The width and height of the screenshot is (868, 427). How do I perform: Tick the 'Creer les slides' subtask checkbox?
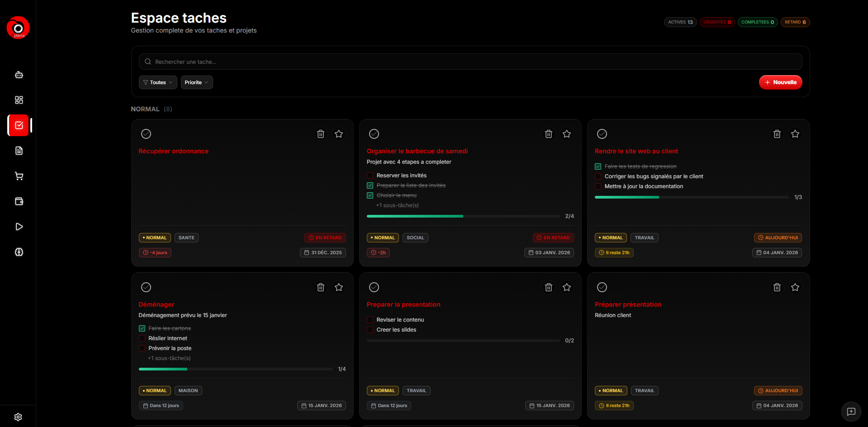[x=370, y=330]
